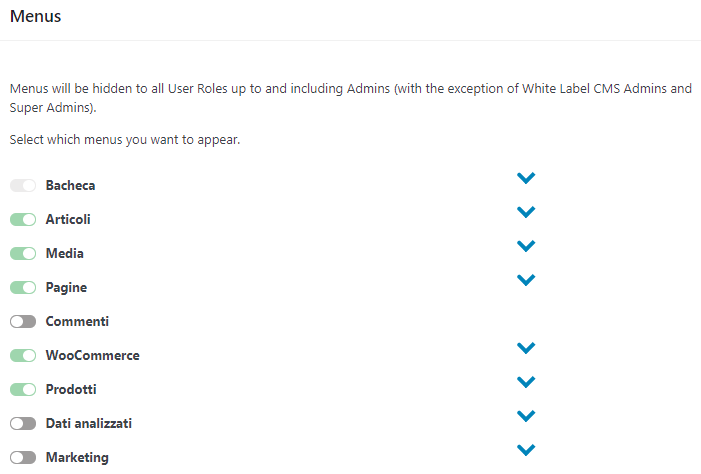Disable the WooCommerce menu toggle
The image size is (701, 474).
[x=23, y=356]
